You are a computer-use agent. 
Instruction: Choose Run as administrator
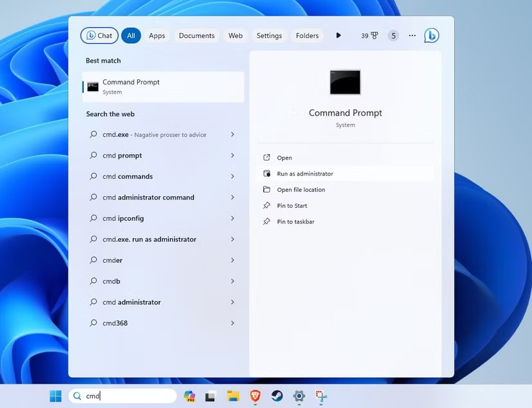pos(305,174)
